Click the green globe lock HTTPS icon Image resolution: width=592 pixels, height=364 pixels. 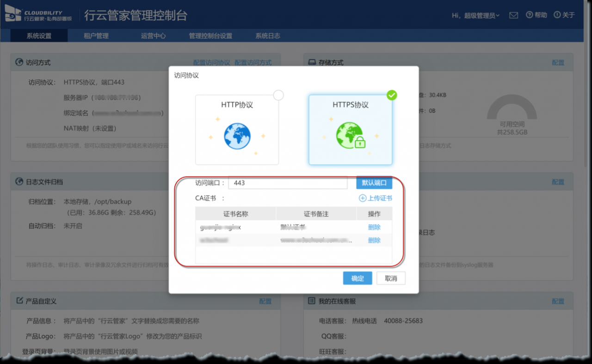[x=351, y=135]
